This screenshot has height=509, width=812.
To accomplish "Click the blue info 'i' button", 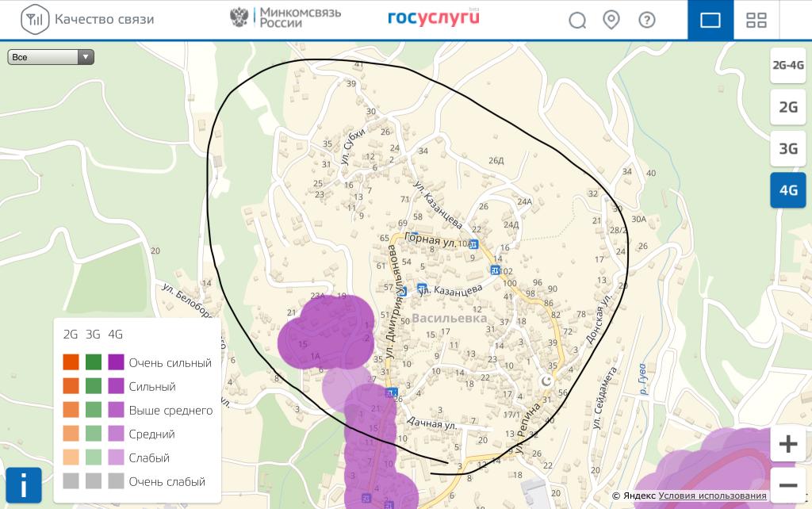I will point(24,485).
